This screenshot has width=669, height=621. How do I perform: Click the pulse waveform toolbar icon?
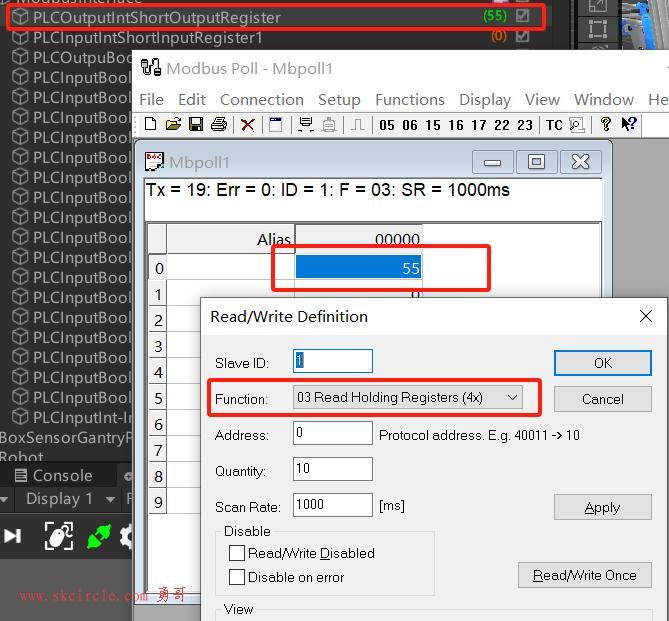(x=357, y=125)
